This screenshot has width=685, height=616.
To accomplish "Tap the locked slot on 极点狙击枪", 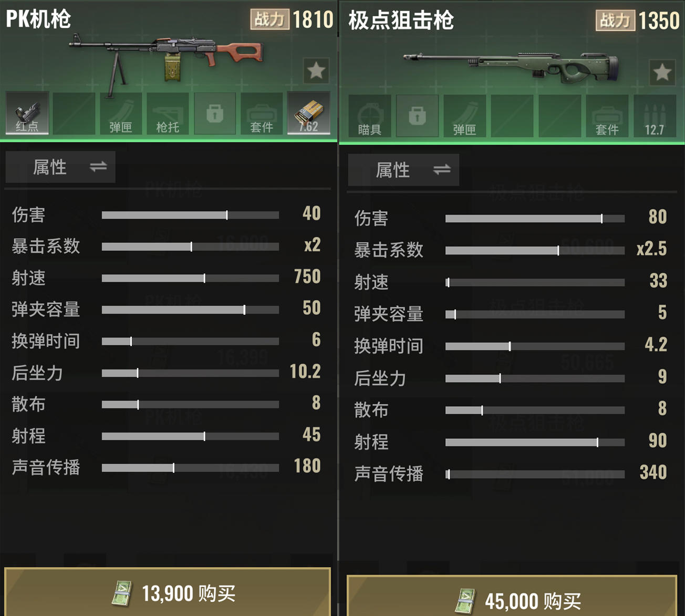I will 417,116.
